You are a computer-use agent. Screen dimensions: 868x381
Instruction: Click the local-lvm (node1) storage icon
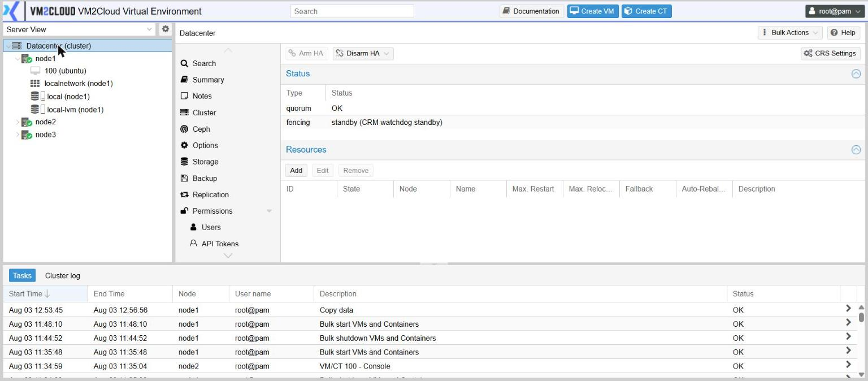coord(35,109)
